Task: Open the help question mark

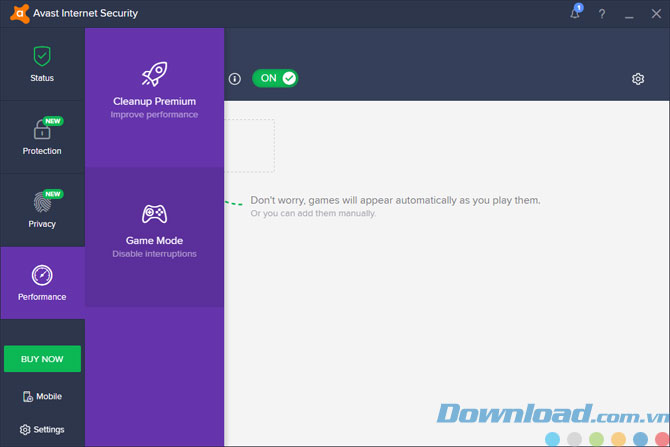Action: coord(602,14)
